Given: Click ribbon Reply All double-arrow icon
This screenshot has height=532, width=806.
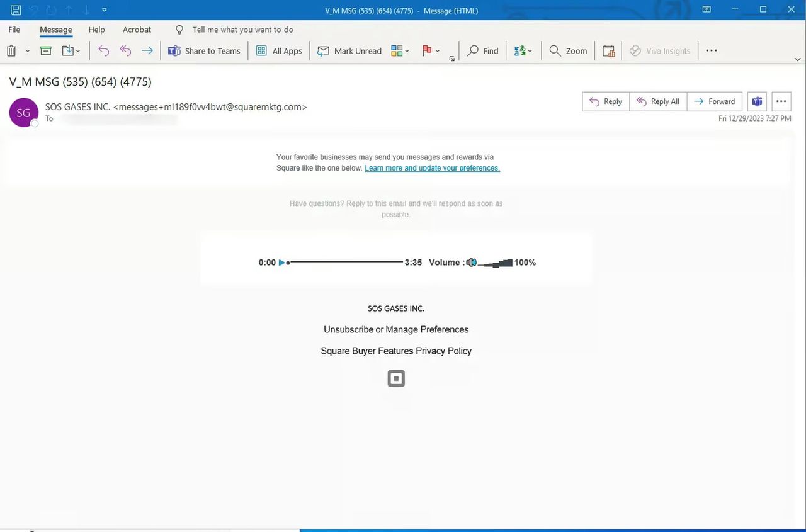Looking at the screenshot, I should 125,51.
